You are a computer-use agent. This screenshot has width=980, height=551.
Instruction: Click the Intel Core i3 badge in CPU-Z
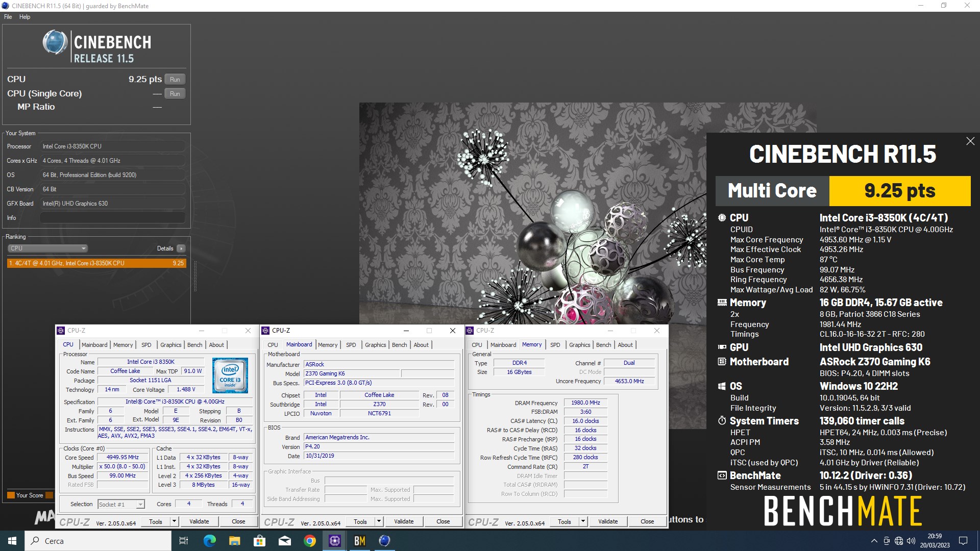pyautogui.click(x=230, y=375)
